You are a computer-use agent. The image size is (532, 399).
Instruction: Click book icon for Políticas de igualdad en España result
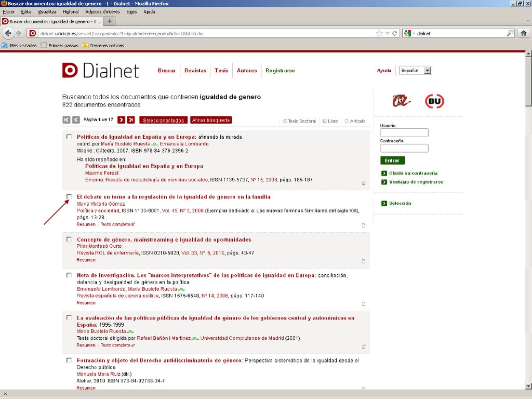click(363, 183)
